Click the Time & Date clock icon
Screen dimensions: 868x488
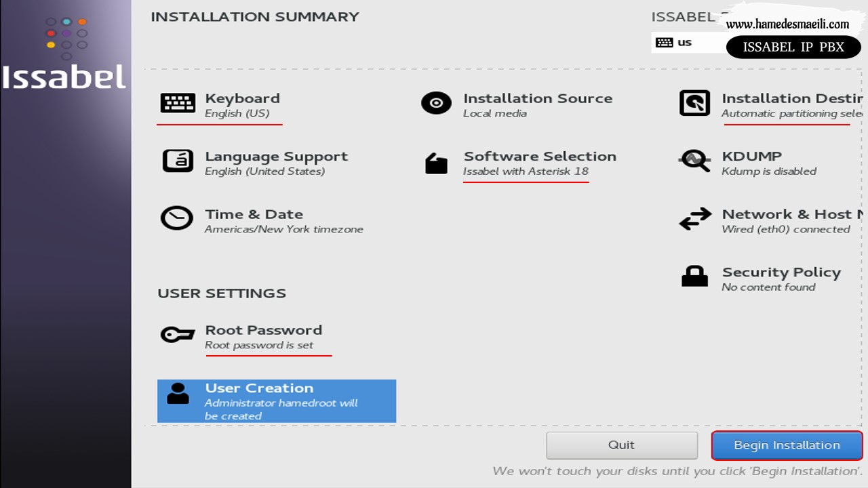pos(176,218)
